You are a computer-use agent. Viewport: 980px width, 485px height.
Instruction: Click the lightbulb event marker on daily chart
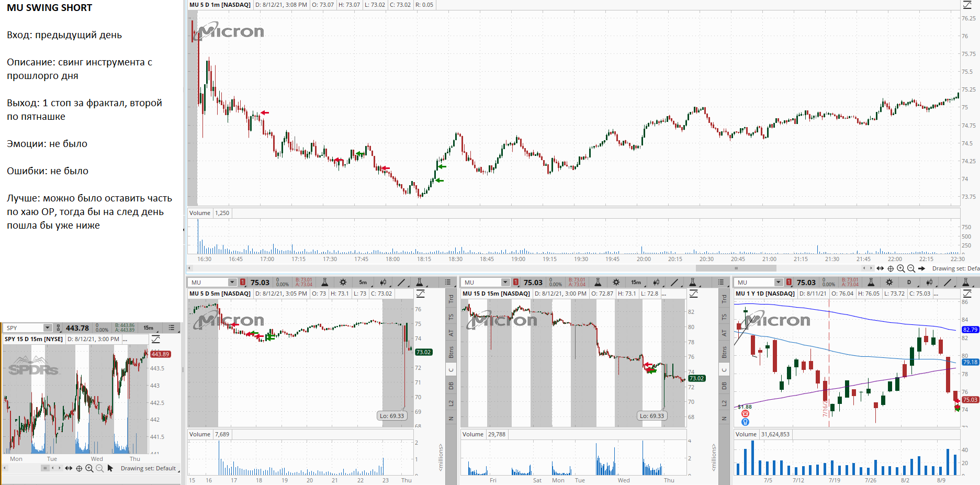pos(745,422)
